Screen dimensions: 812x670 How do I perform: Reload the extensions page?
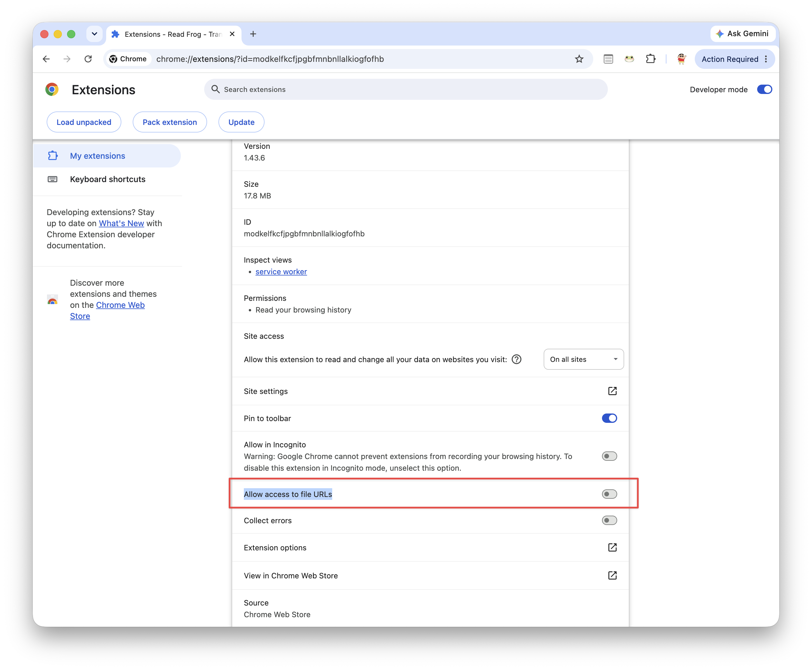coord(88,59)
